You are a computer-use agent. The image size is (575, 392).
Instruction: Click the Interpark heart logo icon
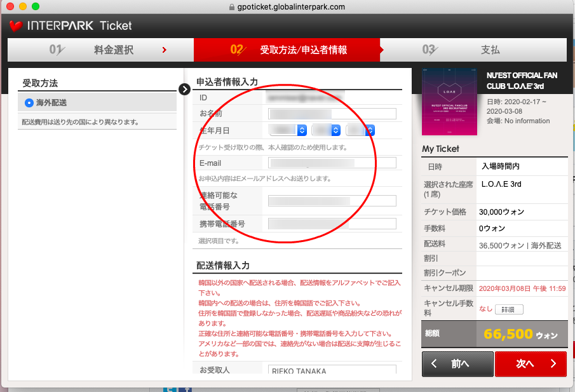click(x=16, y=25)
